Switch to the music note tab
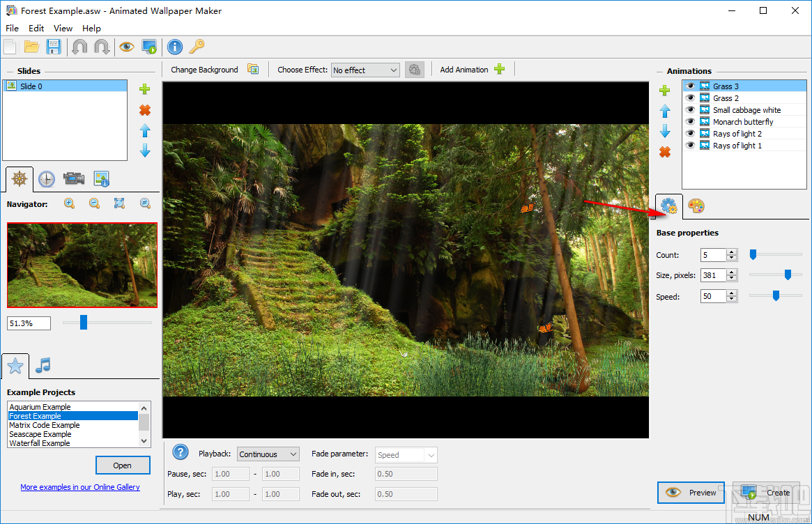Image resolution: width=812 pixels, height=524 pixels. click(x=43, y=366)
